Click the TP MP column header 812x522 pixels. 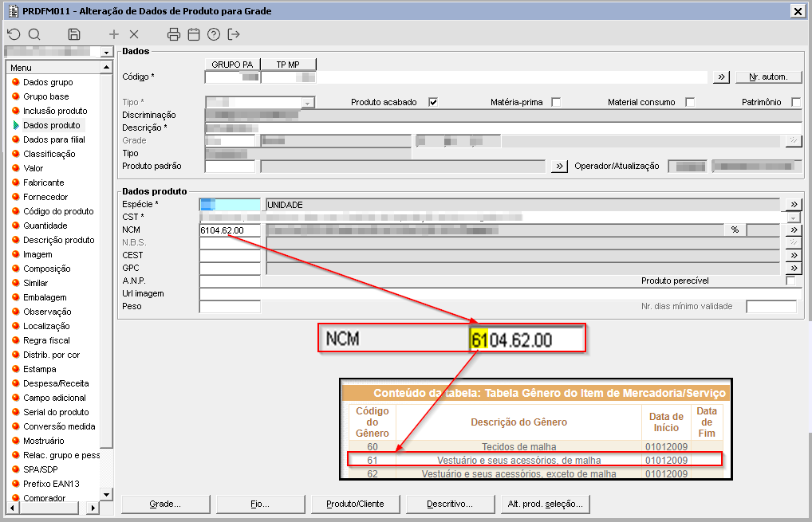[288, 65]
